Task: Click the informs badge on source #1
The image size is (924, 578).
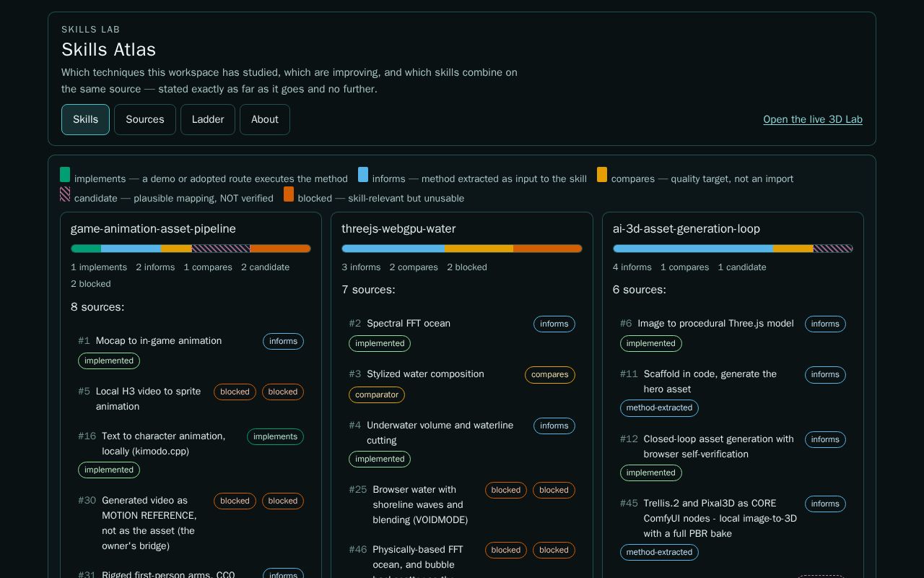Action: click(283, 341)
